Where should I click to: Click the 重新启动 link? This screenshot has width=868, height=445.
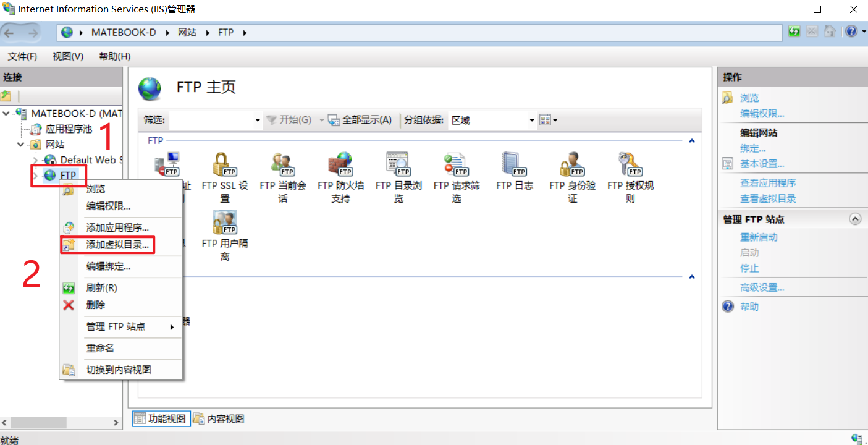tap(759, 237)
